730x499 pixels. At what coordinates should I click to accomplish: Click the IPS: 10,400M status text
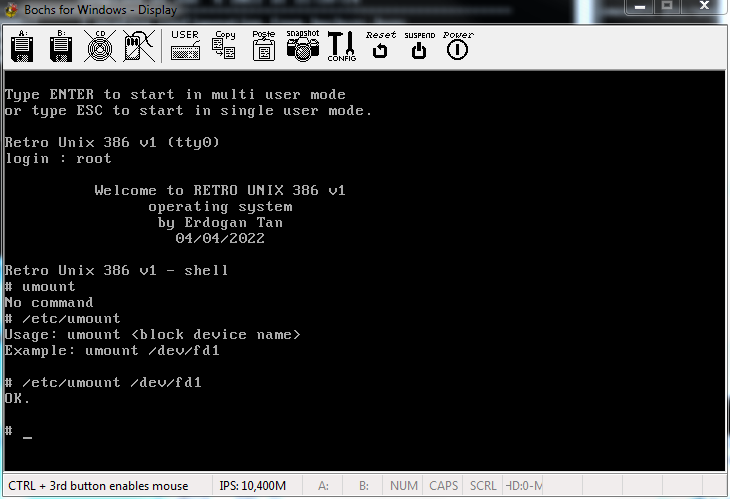[x=252, y=486]
